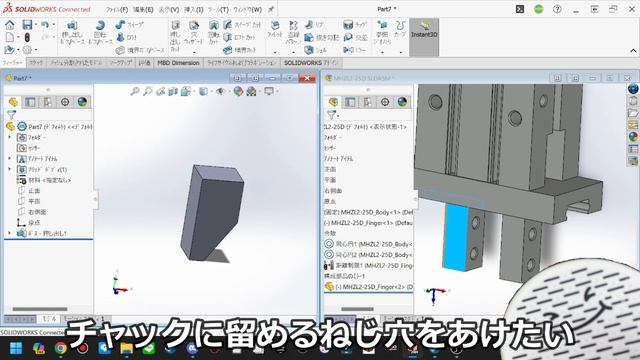This screenshot has height=360, width=640.
Task: Expand the アノテートアイテム node in the Part7 tree
Action: tap(10, 158)
